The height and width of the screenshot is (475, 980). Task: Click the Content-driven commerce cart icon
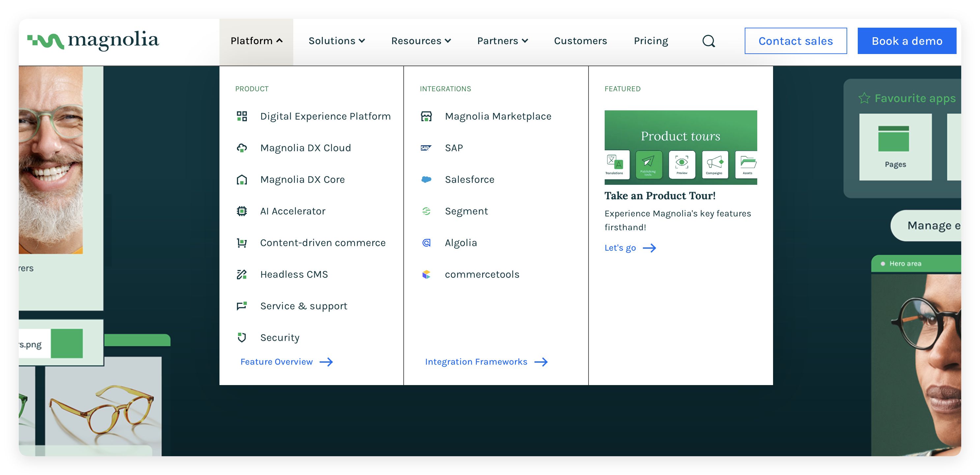coord(242,243)
